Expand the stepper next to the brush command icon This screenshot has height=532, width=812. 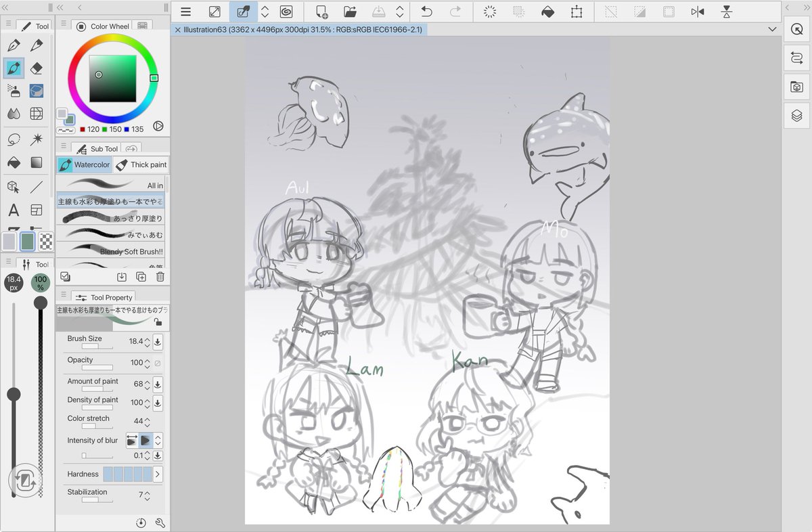click(265, 12)
